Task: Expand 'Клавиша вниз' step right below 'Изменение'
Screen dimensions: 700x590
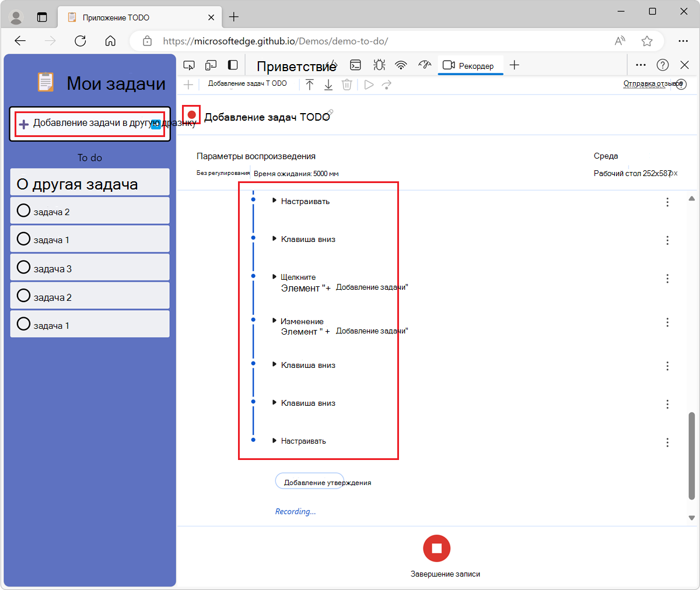Action: click(274, 364)
